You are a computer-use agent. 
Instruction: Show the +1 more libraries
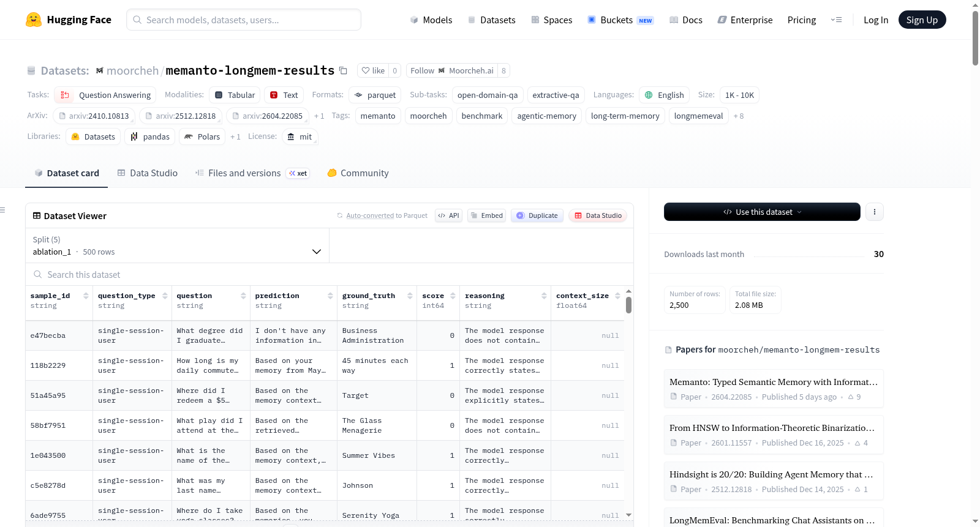pyautogui.click(x=235, y=136)
